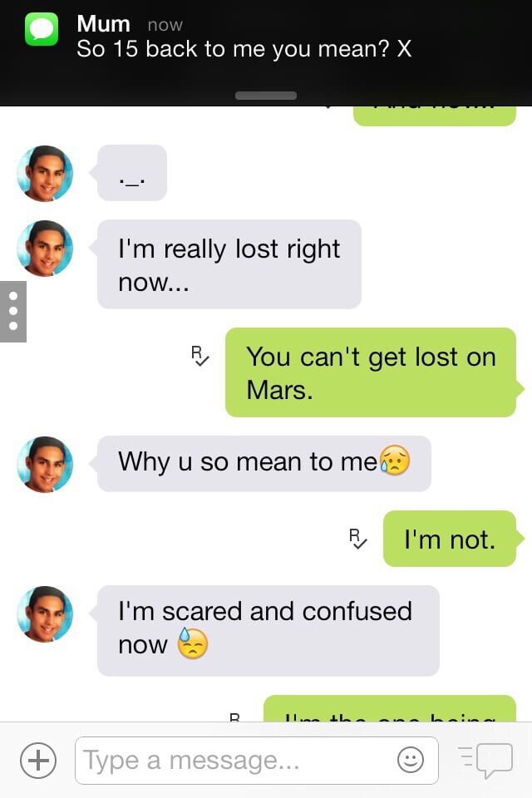
Task: Open the emoji smiley picker
Action: tap(411, 760)
